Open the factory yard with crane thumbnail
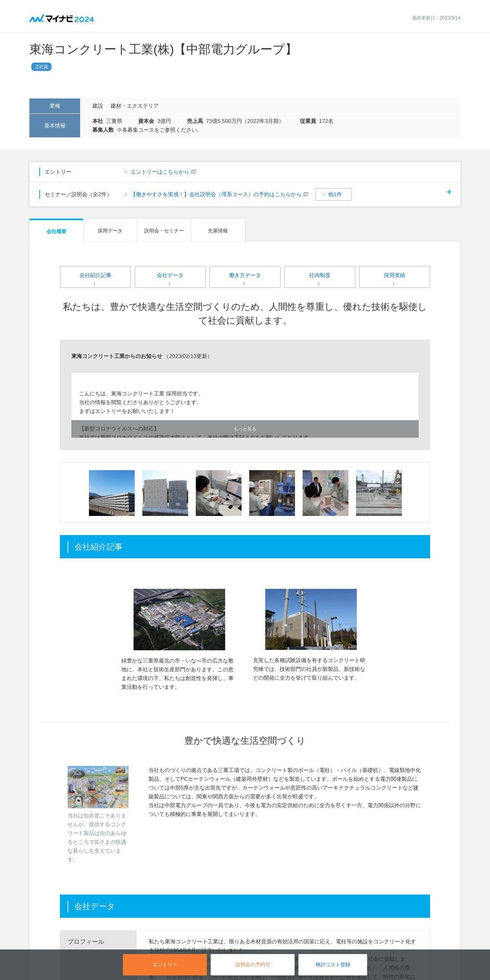 379,493
